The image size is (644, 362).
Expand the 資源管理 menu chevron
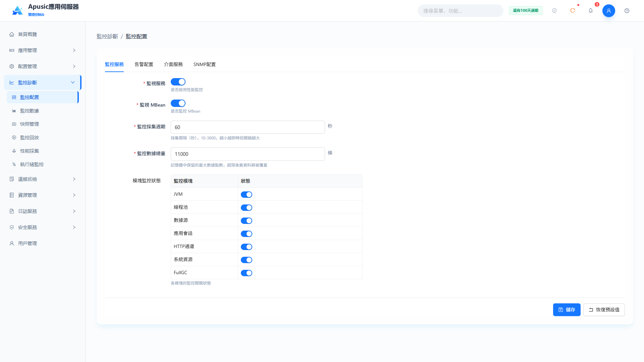point(74,195)
